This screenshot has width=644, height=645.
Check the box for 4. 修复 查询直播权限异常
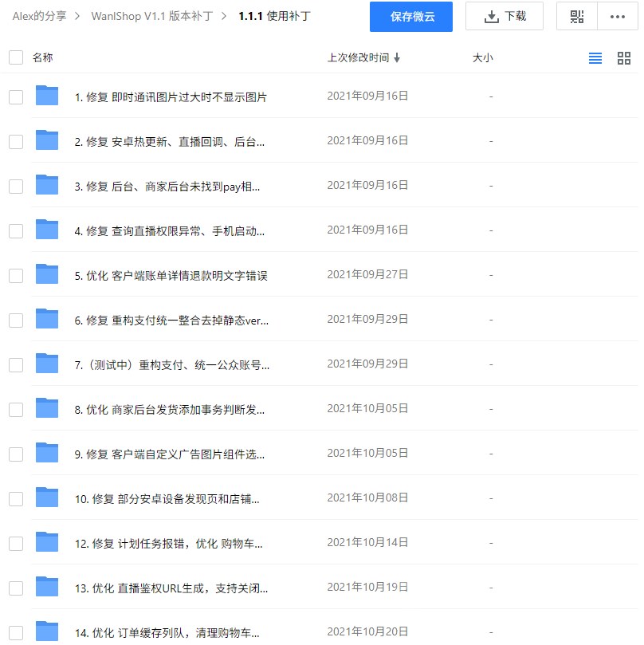16,231
